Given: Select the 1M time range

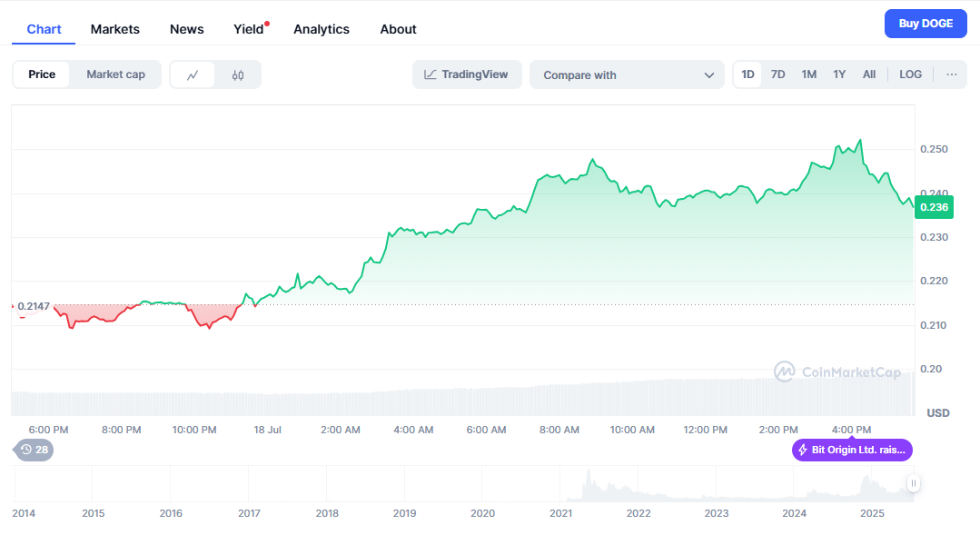Looking at the screenshot, I should coord(808,74).
